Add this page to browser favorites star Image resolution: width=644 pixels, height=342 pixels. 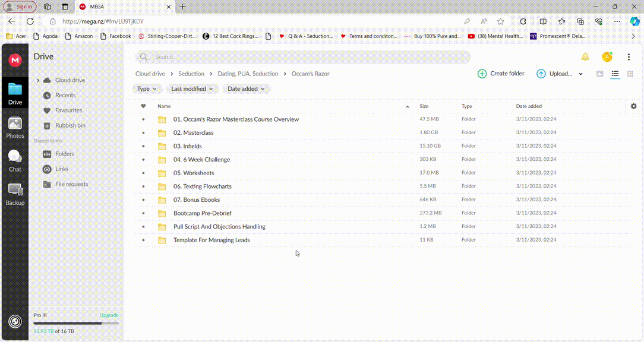click(500, 21)
